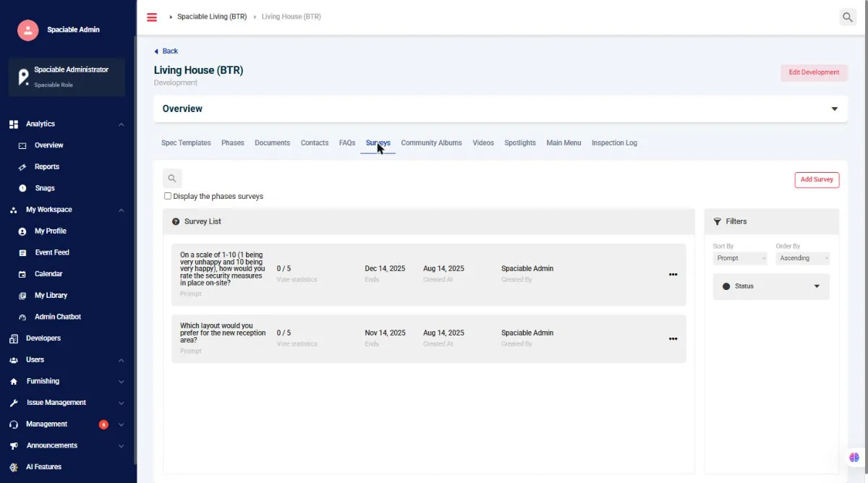Click the My Workspace icon
Screen dimensions: 868x483
14,210
